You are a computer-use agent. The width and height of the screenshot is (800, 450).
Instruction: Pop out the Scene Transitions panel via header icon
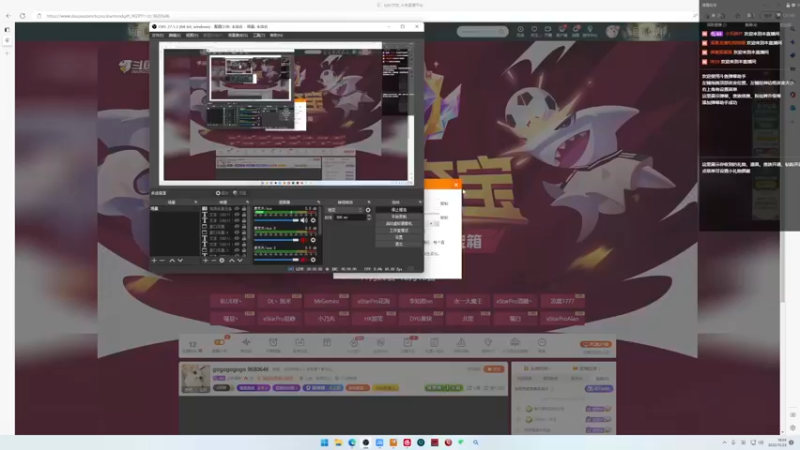pos(369,202)
